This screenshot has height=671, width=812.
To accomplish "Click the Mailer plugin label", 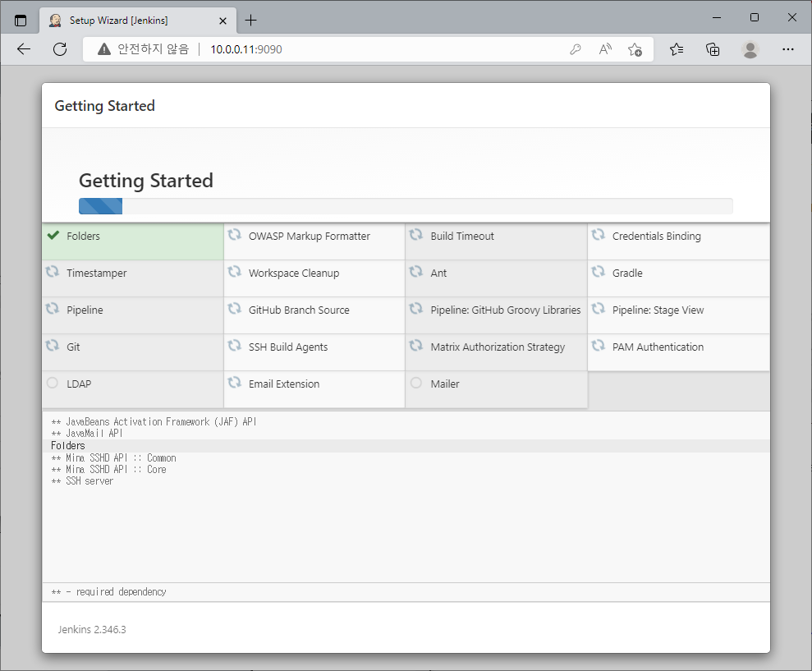I will (x=445, y=384).
